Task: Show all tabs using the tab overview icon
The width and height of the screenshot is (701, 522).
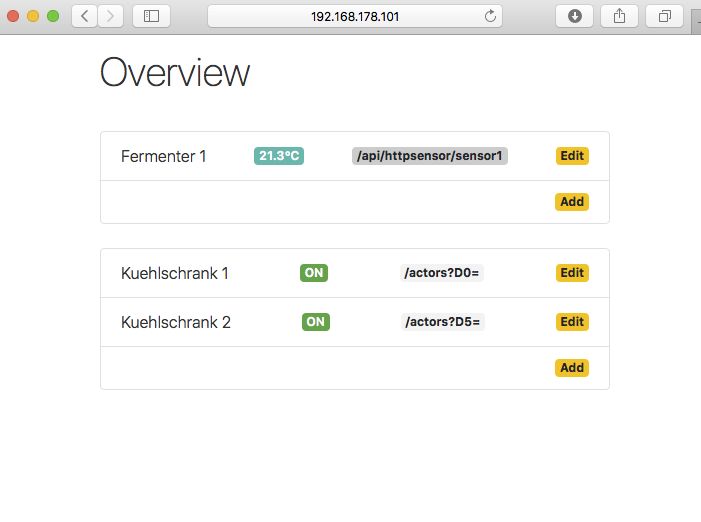Action: [x=664, y=17]
